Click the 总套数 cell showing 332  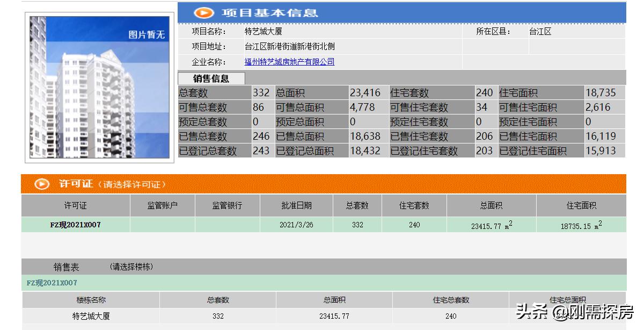tap(261, 92)
